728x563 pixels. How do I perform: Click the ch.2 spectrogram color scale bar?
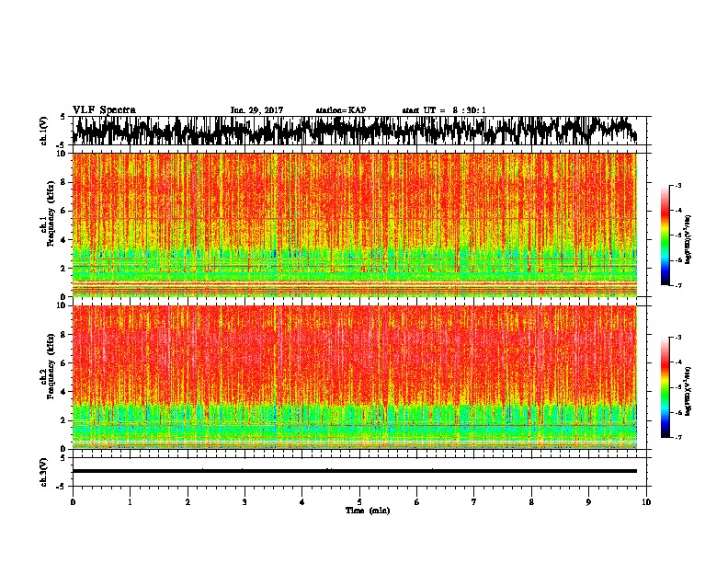tap(665, 387)
